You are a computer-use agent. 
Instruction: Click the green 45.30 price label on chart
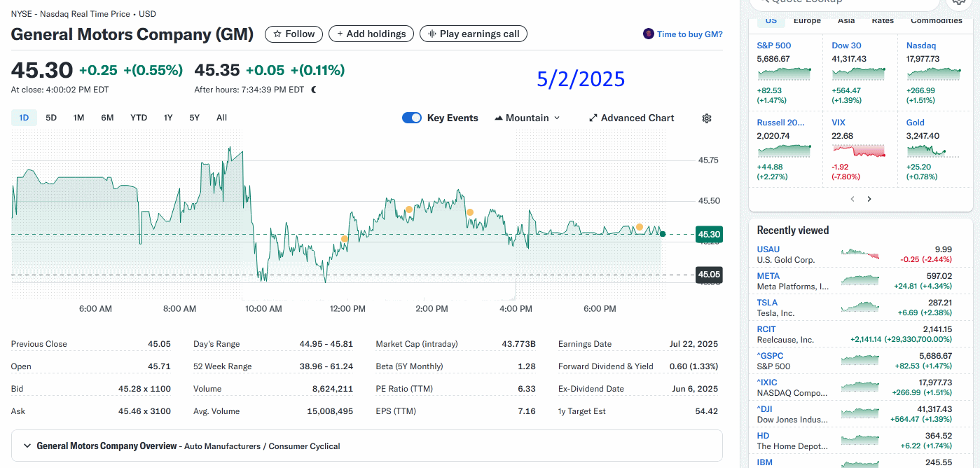coord(708,234)
